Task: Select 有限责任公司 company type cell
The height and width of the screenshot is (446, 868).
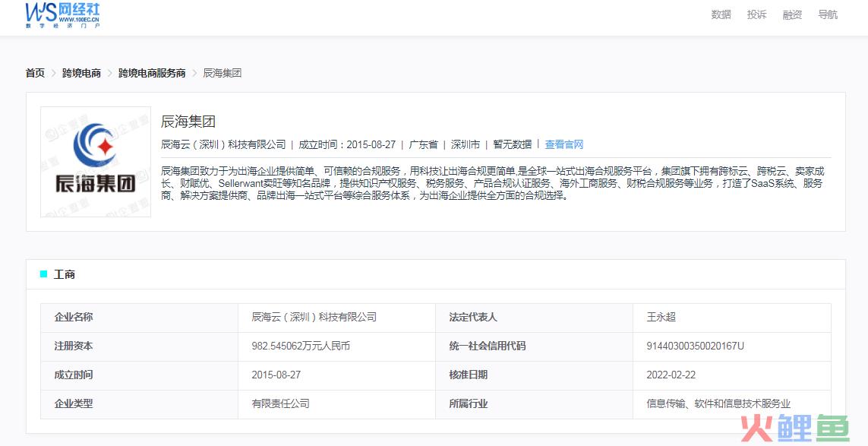Action: pos(336,404)
